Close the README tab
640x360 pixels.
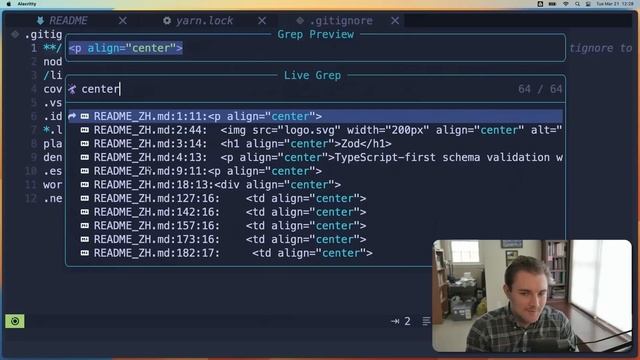(122, 20)
